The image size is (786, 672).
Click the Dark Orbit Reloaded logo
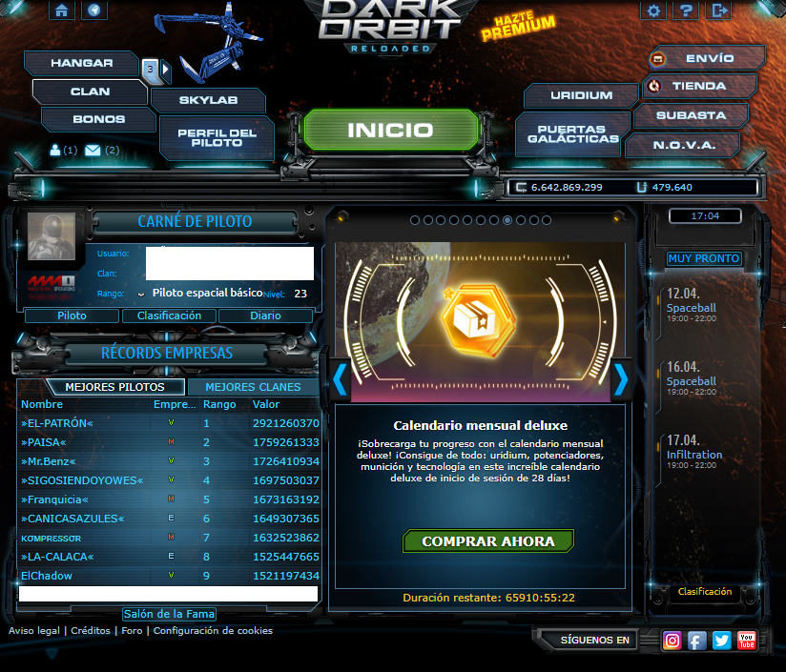point(390,26)
